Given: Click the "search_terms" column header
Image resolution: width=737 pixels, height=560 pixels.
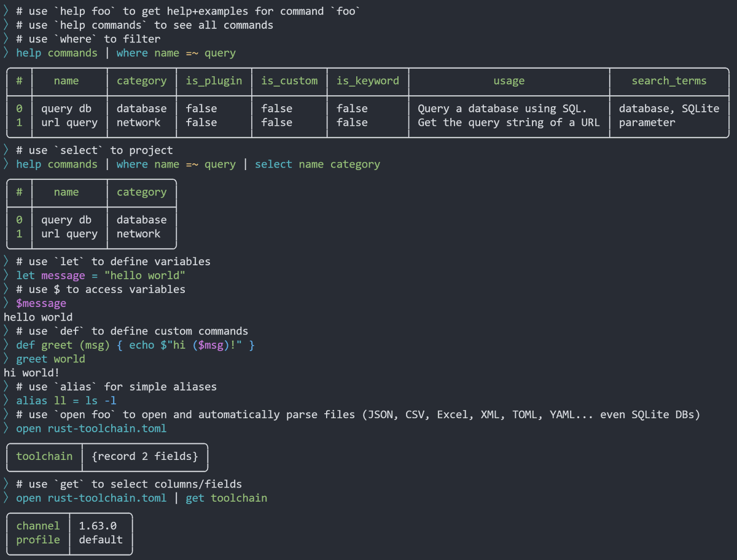Looking at the screenshot, I should pyautogui.click(x=669, y=81).
